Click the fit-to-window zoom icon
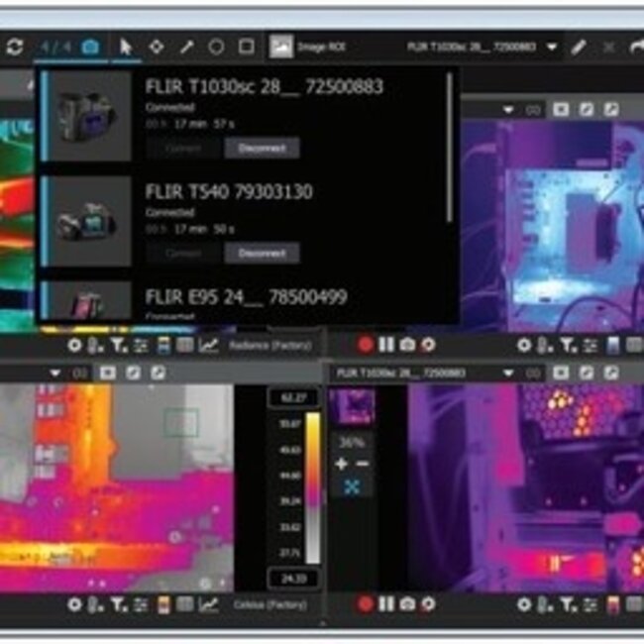 (x=352, y=487)
